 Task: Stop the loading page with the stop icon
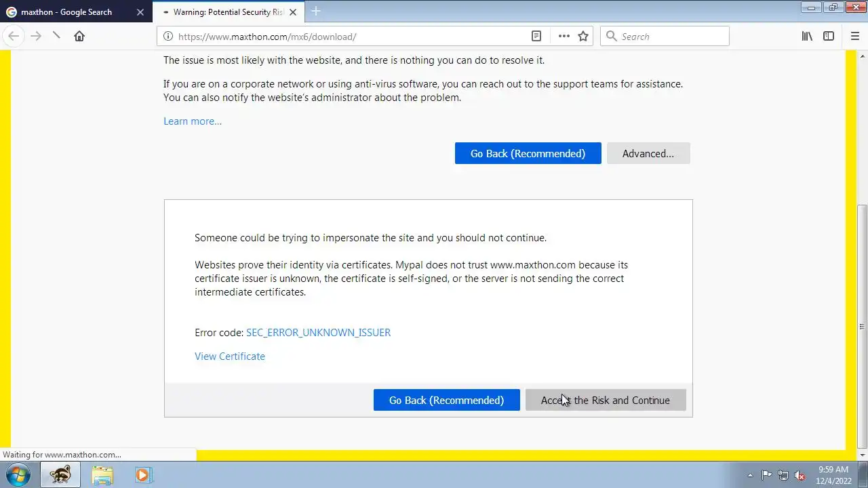[57, 36]
